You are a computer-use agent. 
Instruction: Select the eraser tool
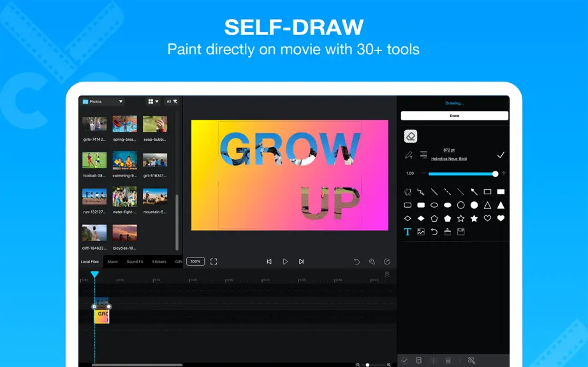click(x=411, y=136)
